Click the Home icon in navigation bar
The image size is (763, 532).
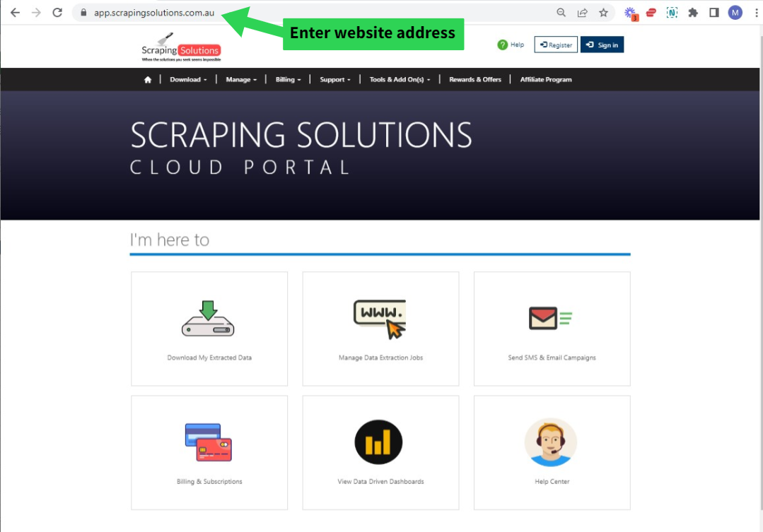click(148, 80)
